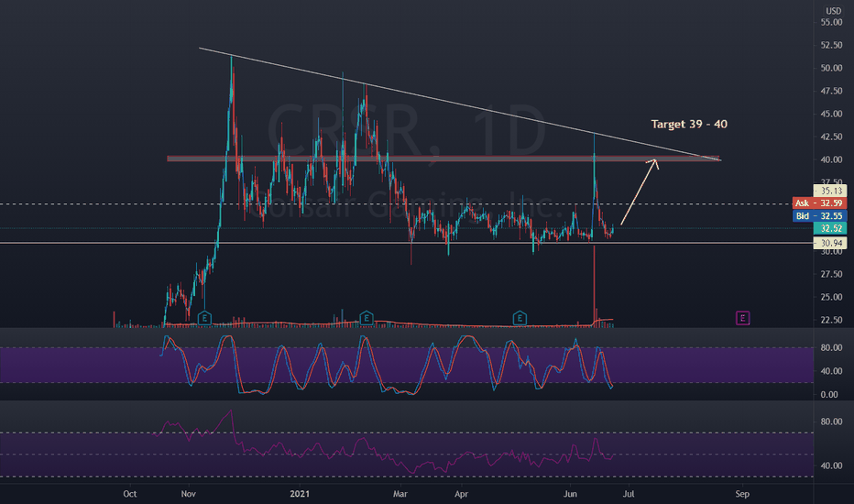Viewport: 854px width, 504px height.
Task: Select the 'Target 39 - 40' text annotation
Action: click(x=689, y=125)
